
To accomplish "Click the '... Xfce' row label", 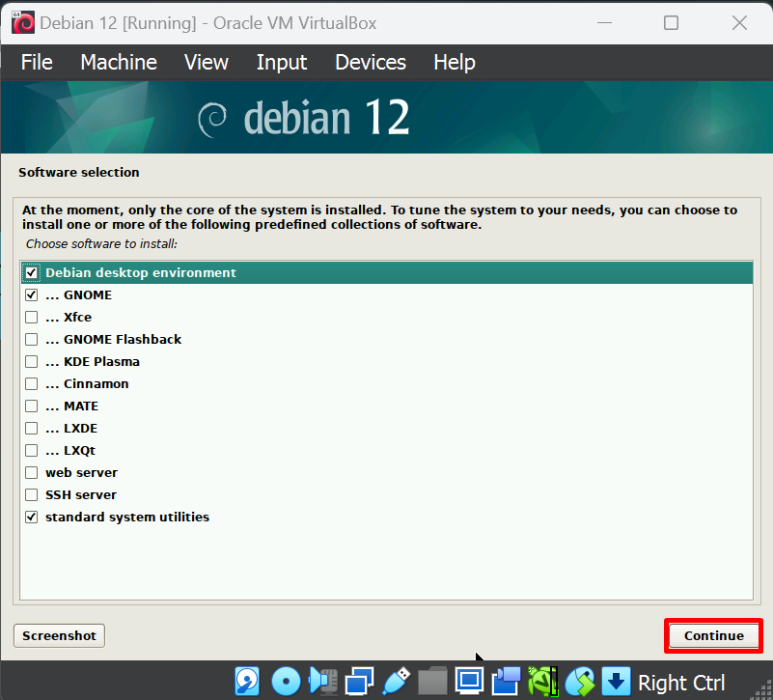I will 69,318.
